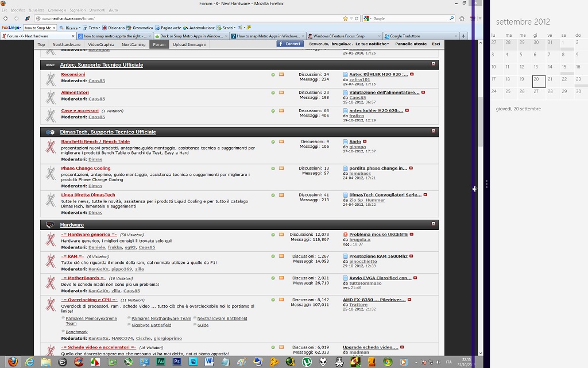Open the Modifica menu
This screenshot has height=368, width=588.
pos(18,10)
